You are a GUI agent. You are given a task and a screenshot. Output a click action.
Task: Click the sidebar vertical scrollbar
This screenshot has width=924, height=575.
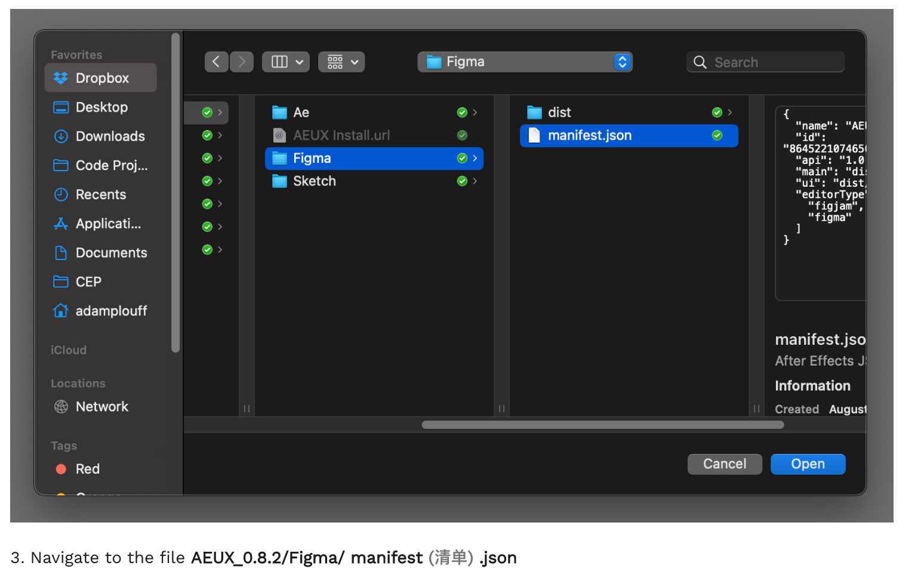[175, 192]
